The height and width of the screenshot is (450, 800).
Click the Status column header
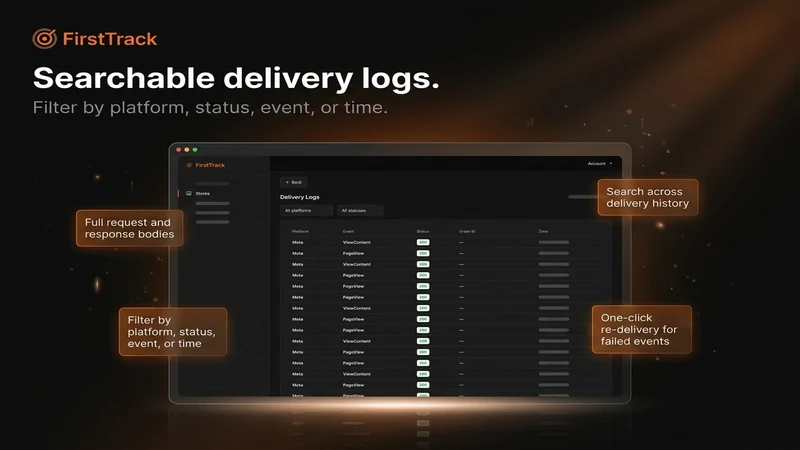click(x=422, y=231)
